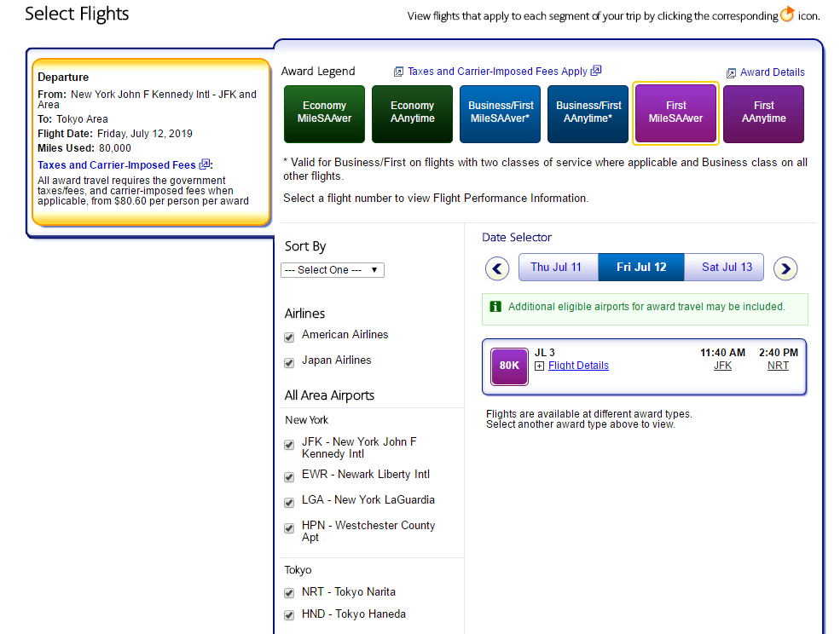Click the 2:40 PM arrival time

pos(779,352)
